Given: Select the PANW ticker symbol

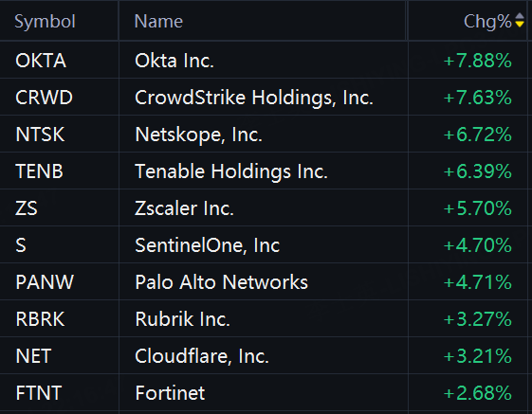Looking at the screenshot, I should click(45, 282).
